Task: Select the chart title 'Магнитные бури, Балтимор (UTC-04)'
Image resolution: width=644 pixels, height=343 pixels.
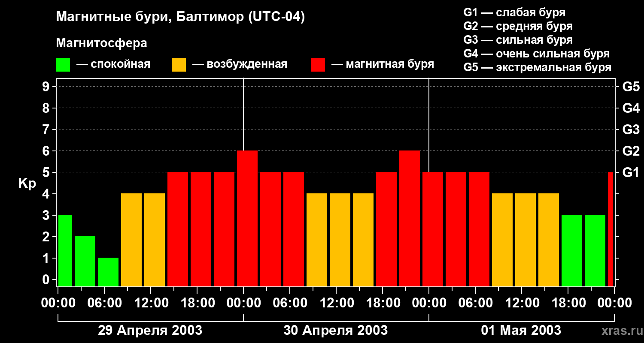Action: point(180,18)
